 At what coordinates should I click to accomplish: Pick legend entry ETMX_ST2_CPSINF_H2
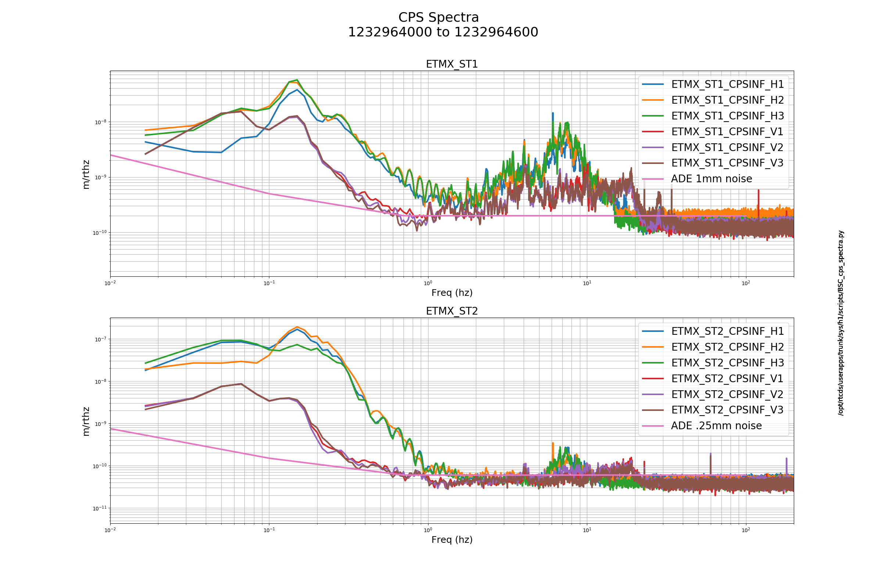click(728, 347)
